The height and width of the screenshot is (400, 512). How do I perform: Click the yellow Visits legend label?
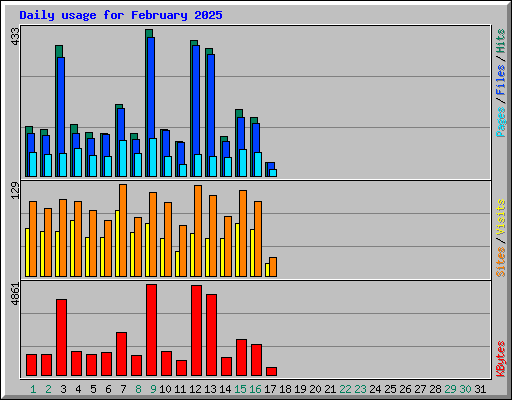[x=501, y=217]
